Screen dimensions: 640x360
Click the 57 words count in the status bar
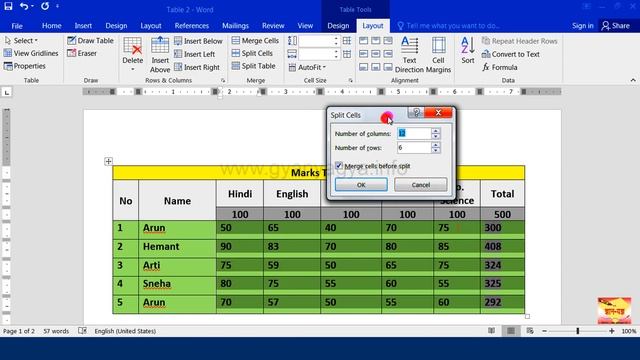pyautogui.click(x=56, y=331)
